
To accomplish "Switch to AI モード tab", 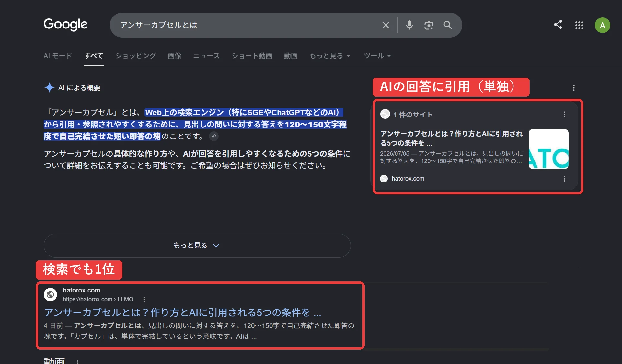I will 58,56.
